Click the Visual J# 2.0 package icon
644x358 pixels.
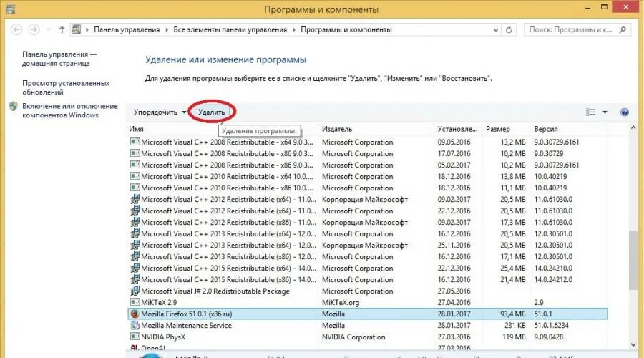135,291
